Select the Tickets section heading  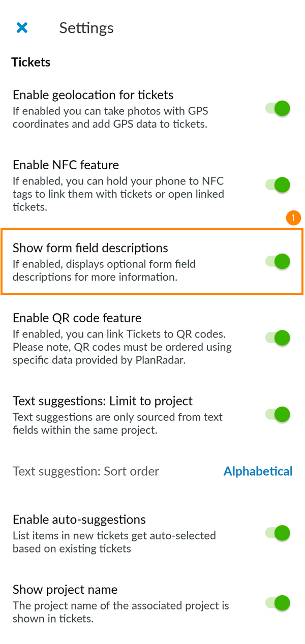tap(30, 62)
